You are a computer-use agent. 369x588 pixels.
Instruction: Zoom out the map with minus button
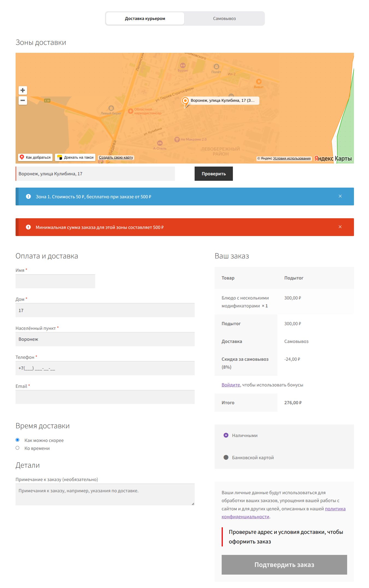coord(23,100)
